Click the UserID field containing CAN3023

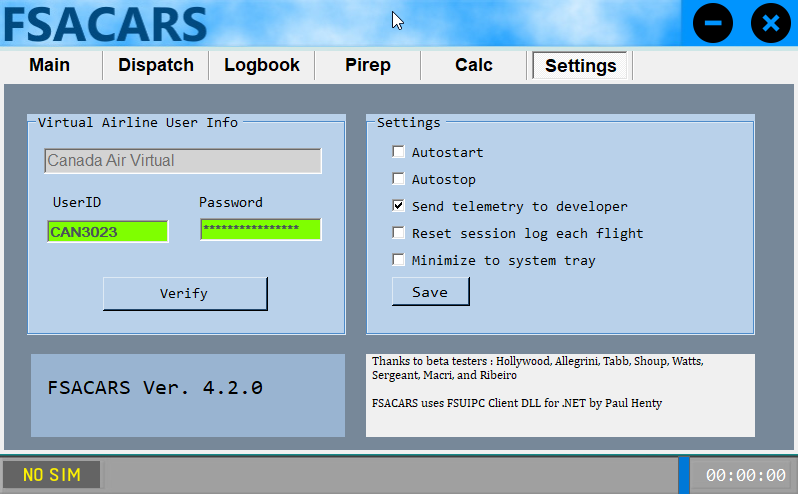coord(107,232)
